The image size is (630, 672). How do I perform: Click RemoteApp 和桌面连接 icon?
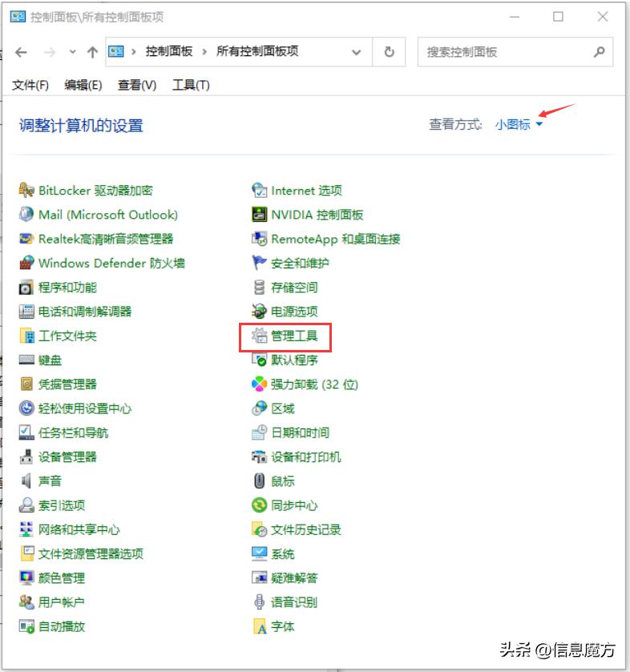click(x=259, y=239)
